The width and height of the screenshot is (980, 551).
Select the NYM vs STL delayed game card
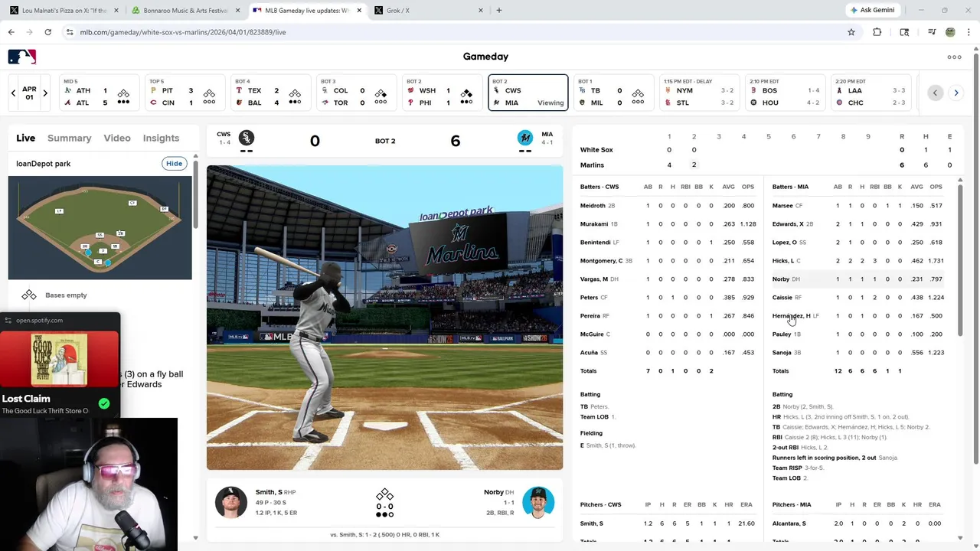point(700,93)
